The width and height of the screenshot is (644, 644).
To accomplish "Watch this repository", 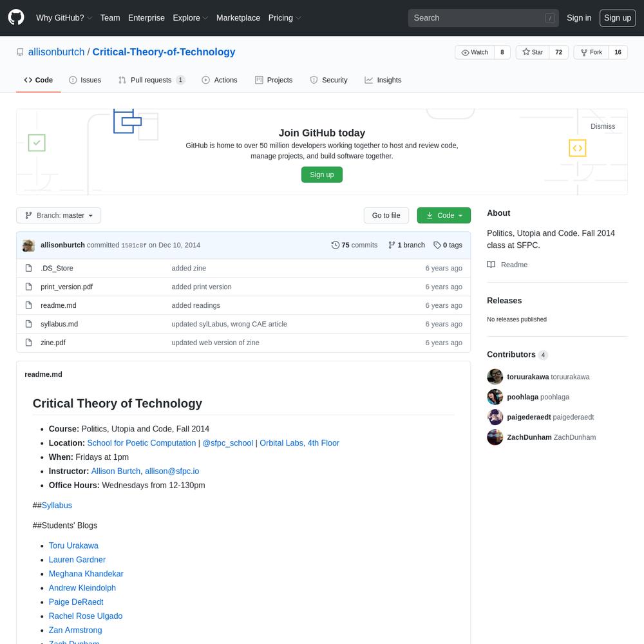I will [x=475, y=52].
